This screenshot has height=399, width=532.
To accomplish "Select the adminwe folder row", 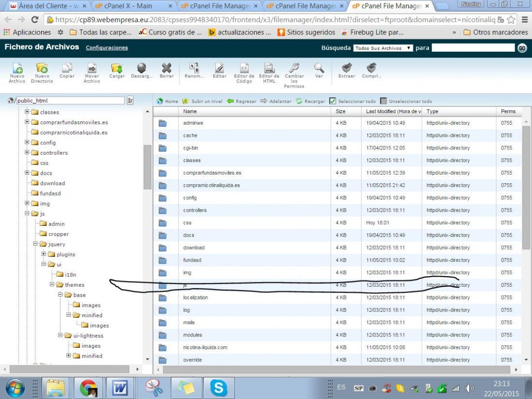I will point(337,123).
